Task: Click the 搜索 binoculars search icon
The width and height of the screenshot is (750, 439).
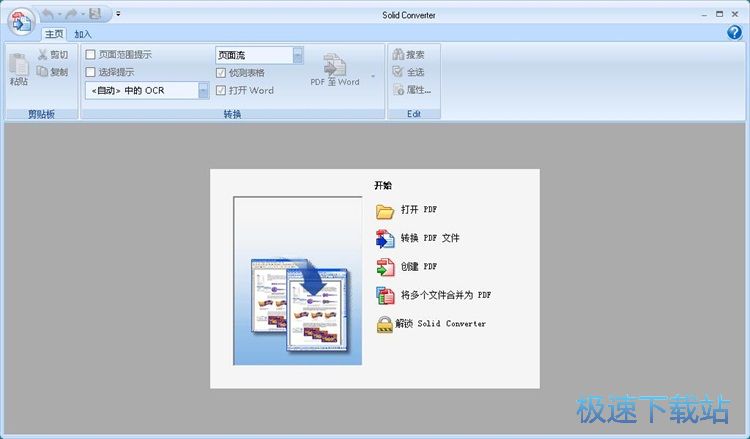Action: click(398, 55)
